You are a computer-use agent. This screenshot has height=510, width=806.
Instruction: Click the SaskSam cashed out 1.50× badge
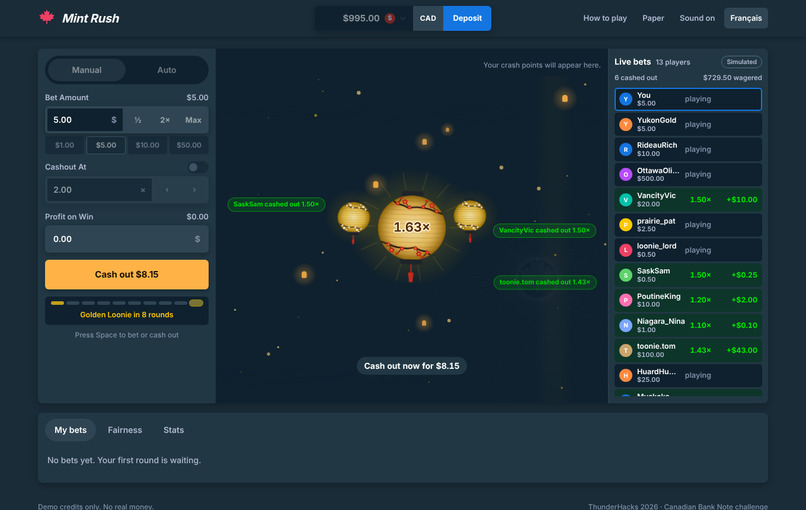tap(276, 204)
